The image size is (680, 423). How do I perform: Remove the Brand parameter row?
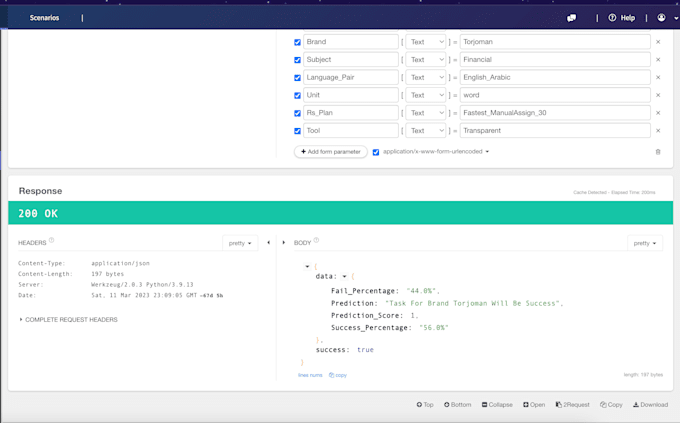(x=658, y=42)
